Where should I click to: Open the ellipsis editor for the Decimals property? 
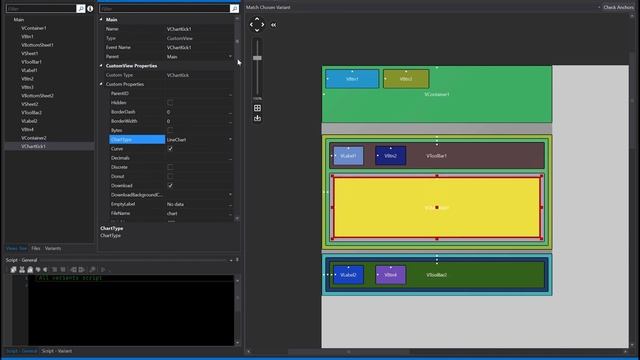[230, 158]
